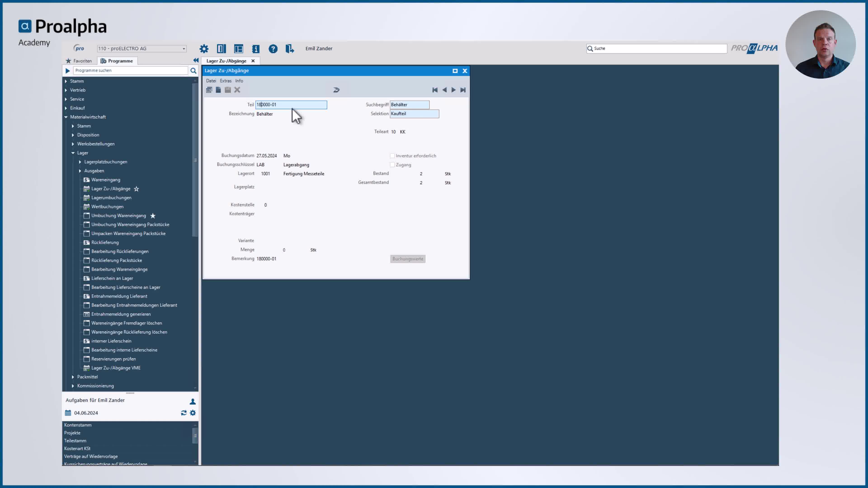Go to the previous record
The image size is (868, 488).
pos(444,90)
